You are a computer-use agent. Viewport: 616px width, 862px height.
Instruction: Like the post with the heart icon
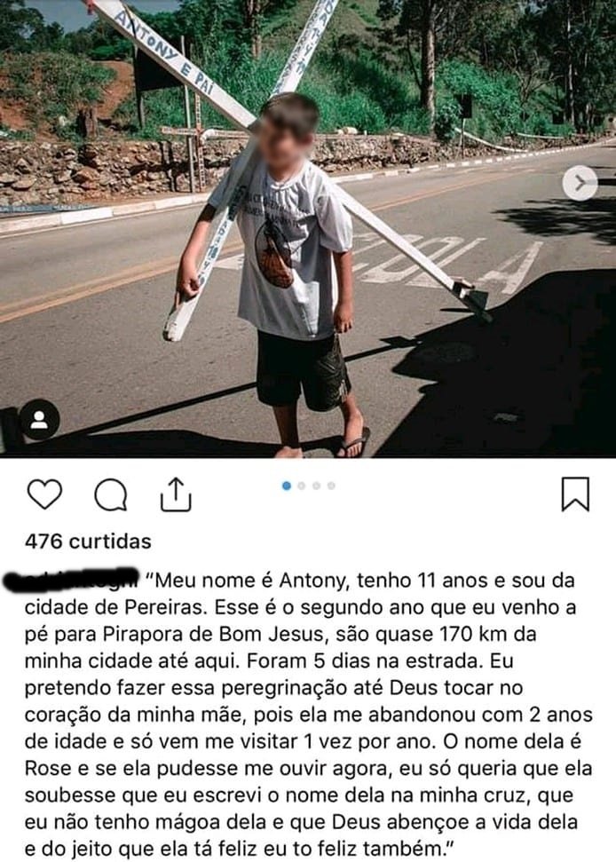tap(44, 494)
